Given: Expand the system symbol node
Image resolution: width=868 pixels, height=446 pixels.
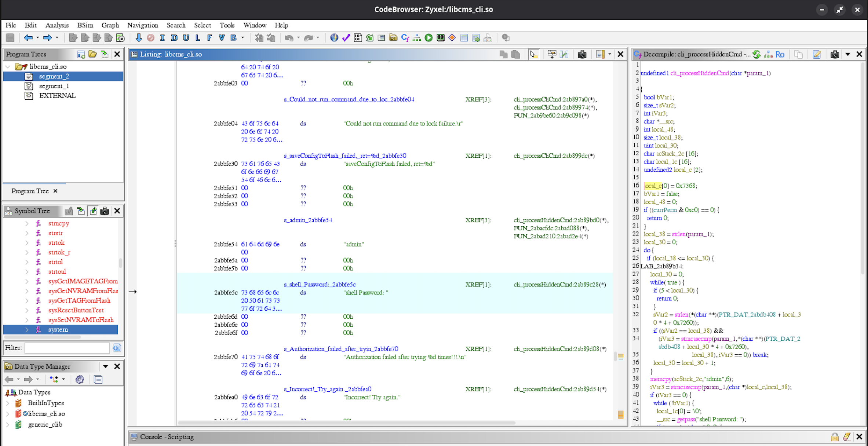Looking at the screenshot, I should pos(27,330).
